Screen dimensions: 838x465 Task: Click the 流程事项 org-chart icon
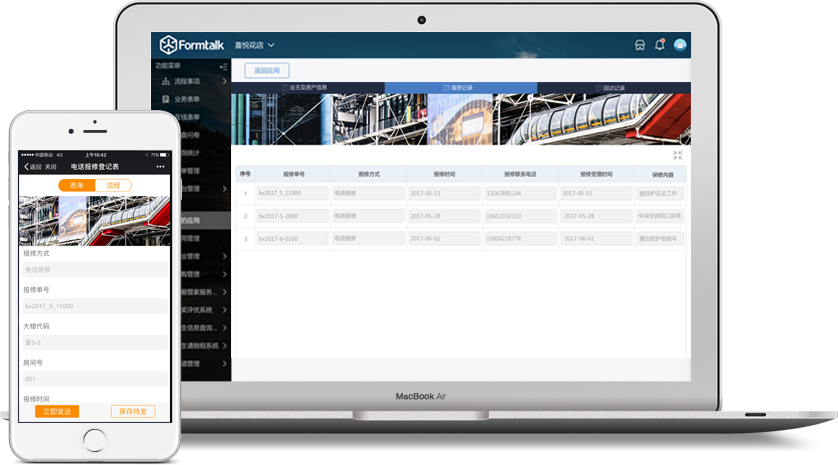pyautogui.click(x=166, y=81)
